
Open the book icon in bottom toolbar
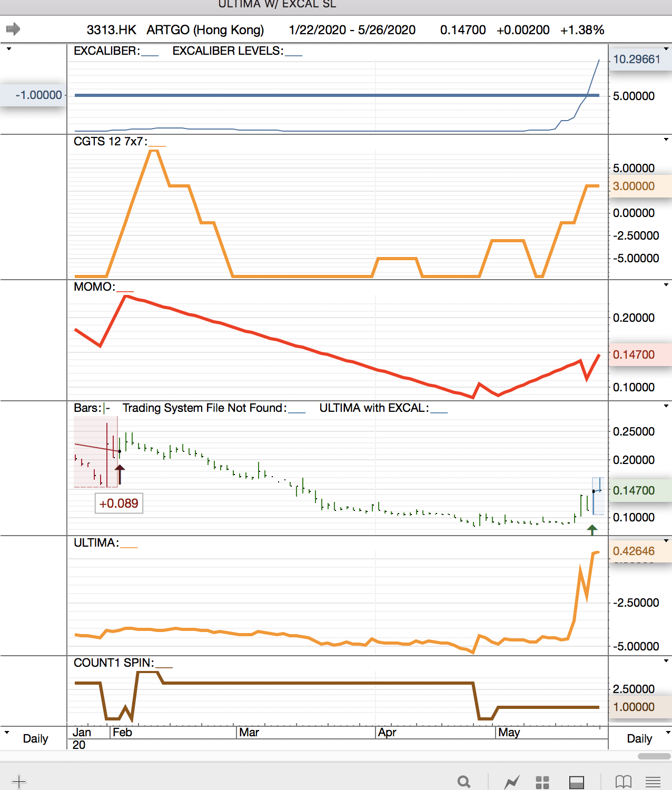(624, 782)
